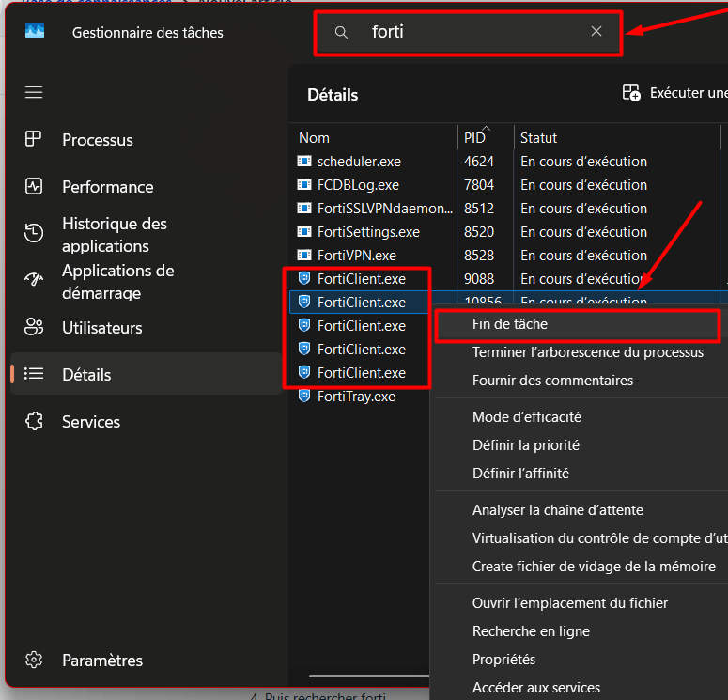
Task: Open the Utilisateurs page
Action: pos(147,328)
